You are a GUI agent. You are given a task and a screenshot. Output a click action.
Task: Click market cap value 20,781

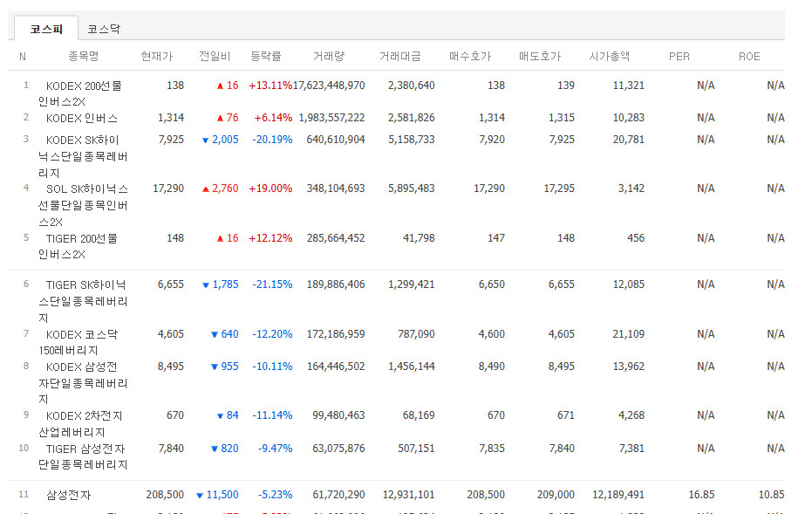point(629,140)
